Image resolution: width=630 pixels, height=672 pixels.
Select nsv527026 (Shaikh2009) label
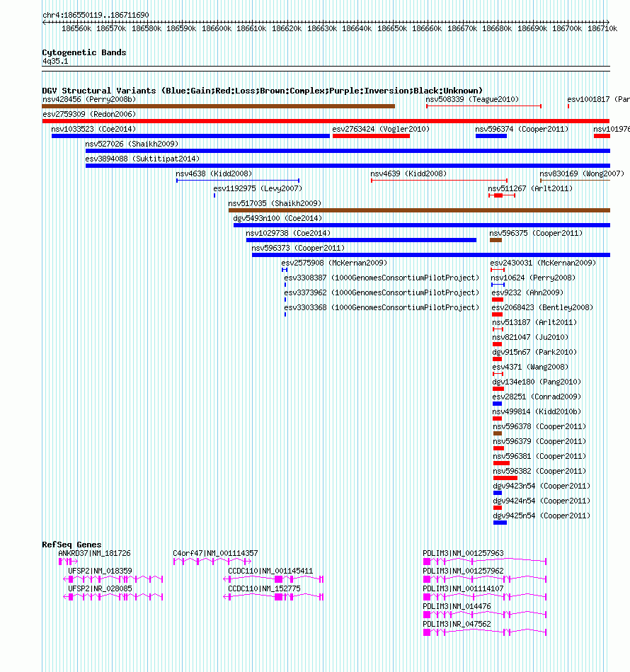(132, 144)
